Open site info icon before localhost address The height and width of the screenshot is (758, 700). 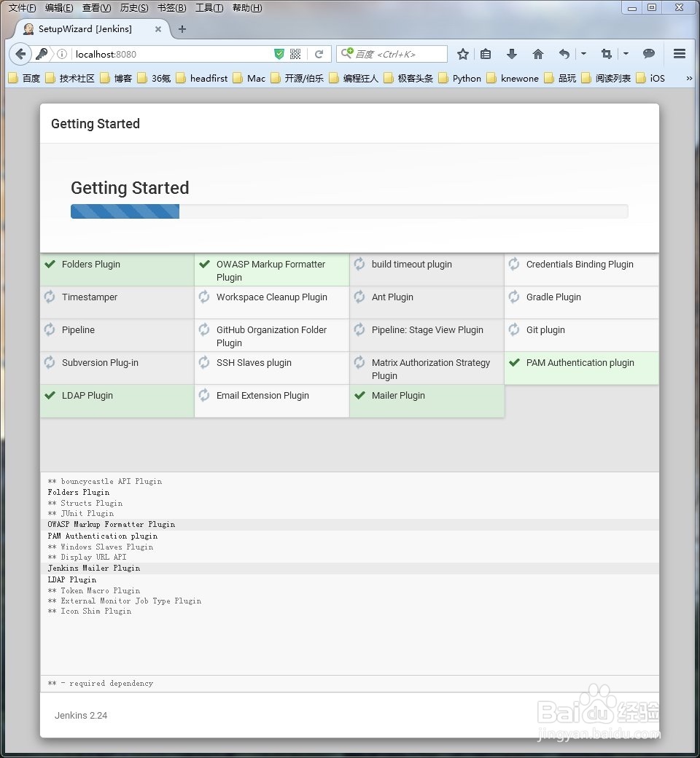click(62, 54)
